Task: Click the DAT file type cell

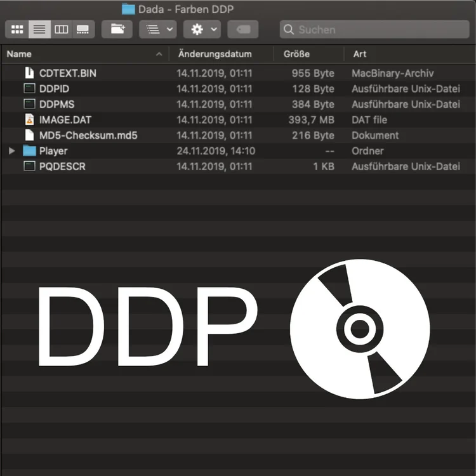Action: pos(369,119)
